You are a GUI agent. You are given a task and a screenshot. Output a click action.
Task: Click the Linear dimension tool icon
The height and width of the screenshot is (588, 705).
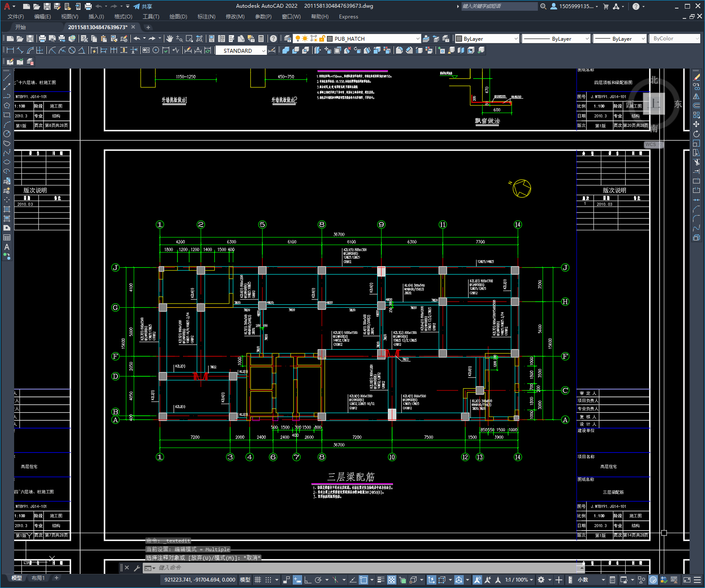point(10,50)
